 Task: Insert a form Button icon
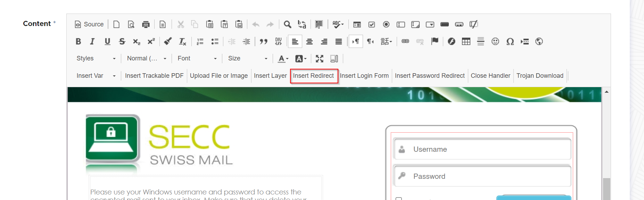pos(445,24)
